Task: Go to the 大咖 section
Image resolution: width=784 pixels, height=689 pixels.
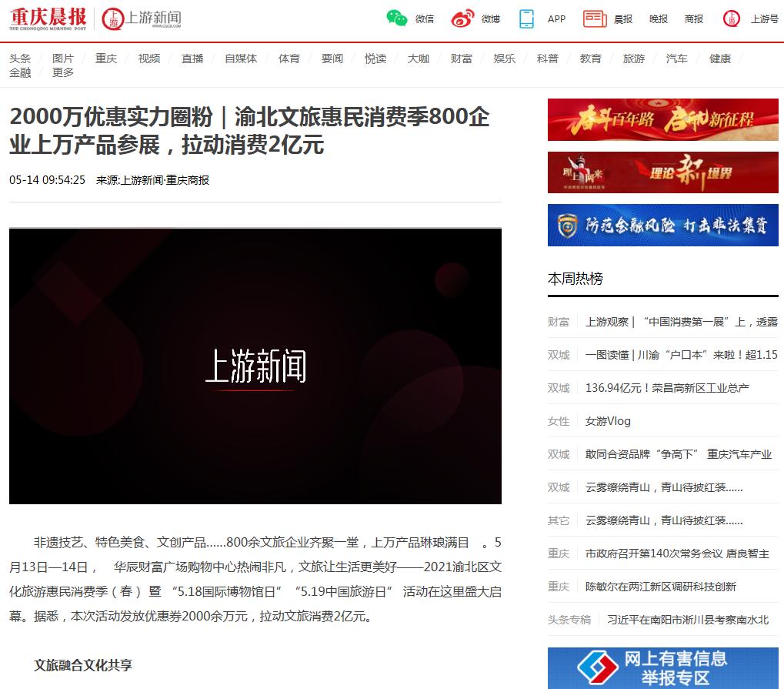Action: point(418,59)
